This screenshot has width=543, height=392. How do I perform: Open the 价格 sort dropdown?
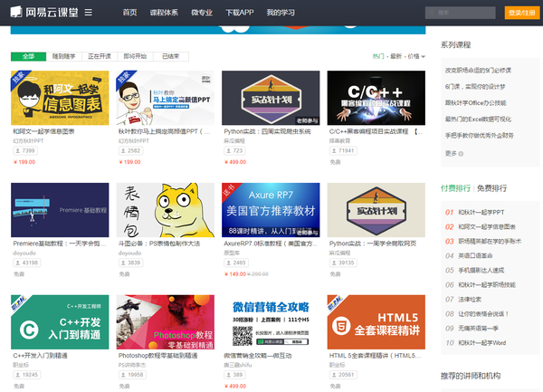point(416,56)
